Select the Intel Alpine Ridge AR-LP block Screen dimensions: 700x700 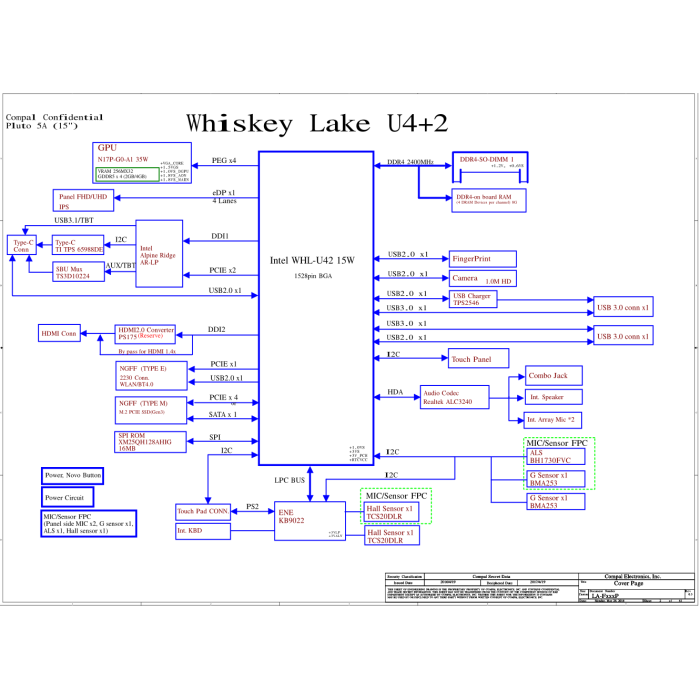(159, 254)
